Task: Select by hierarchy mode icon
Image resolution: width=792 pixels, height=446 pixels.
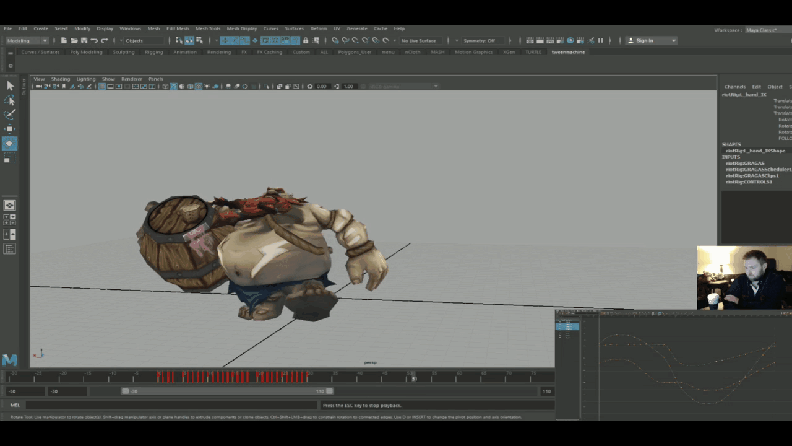Action: (x=179, y=40)
